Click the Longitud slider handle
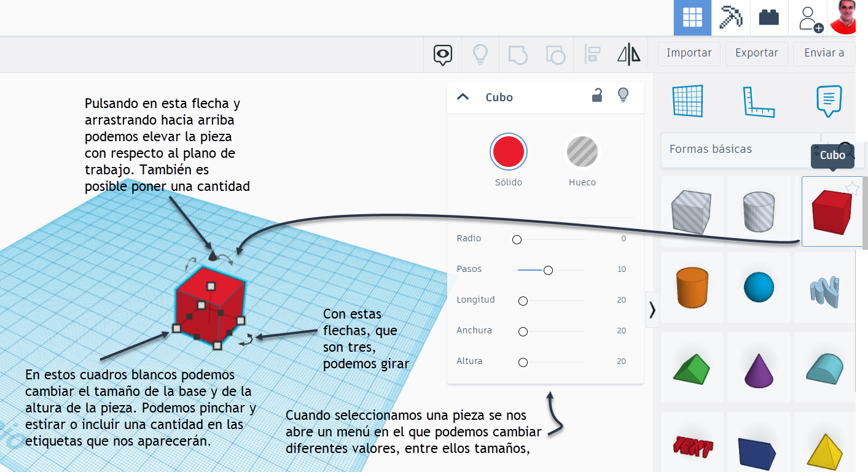The width and height of the screenshot is (868, 472). coord(523,301)
